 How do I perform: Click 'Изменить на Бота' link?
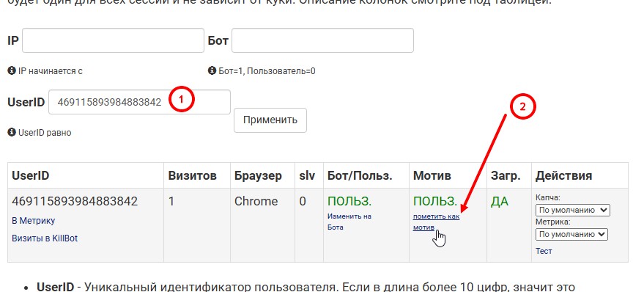click(349, 222)
